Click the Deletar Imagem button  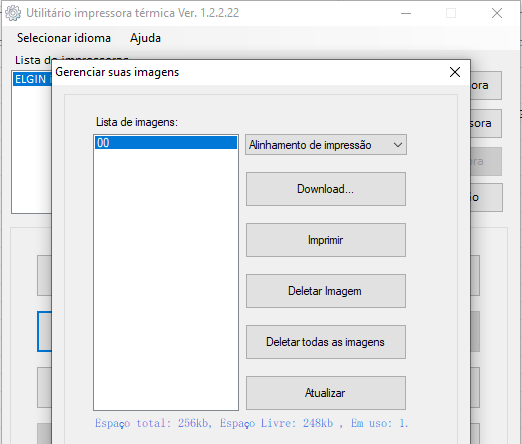pos(326,291)
